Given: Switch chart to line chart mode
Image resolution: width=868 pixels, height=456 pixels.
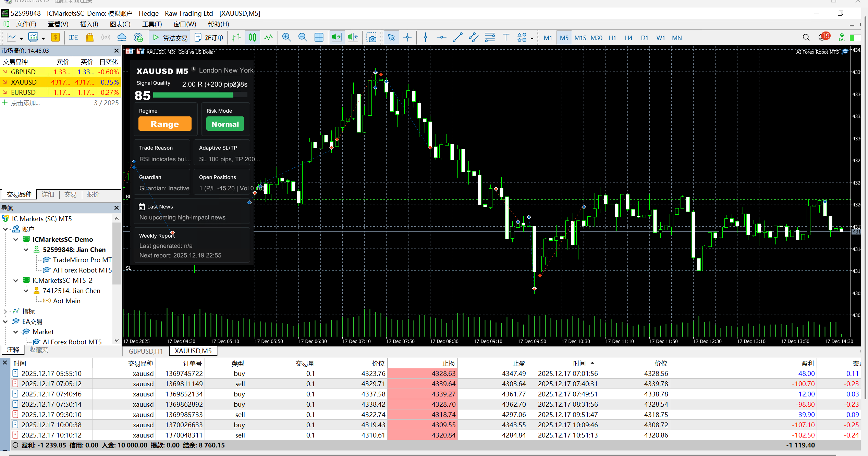Looking at the screenshot, I should tap(269, 38).
